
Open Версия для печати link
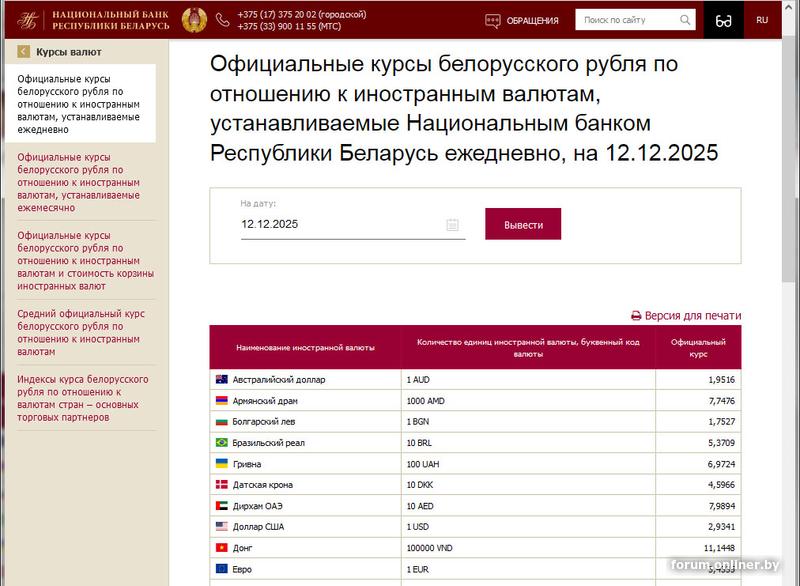point(692,316)
